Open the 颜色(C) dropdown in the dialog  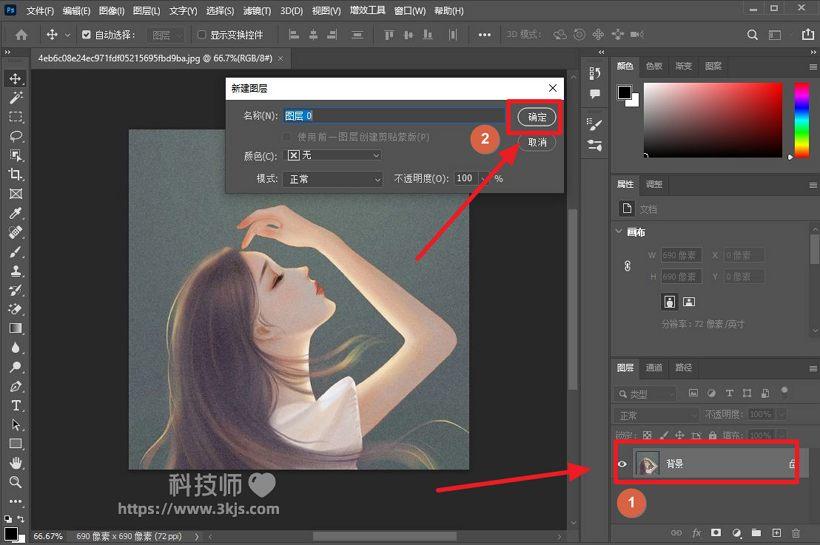tap(332, 155)
